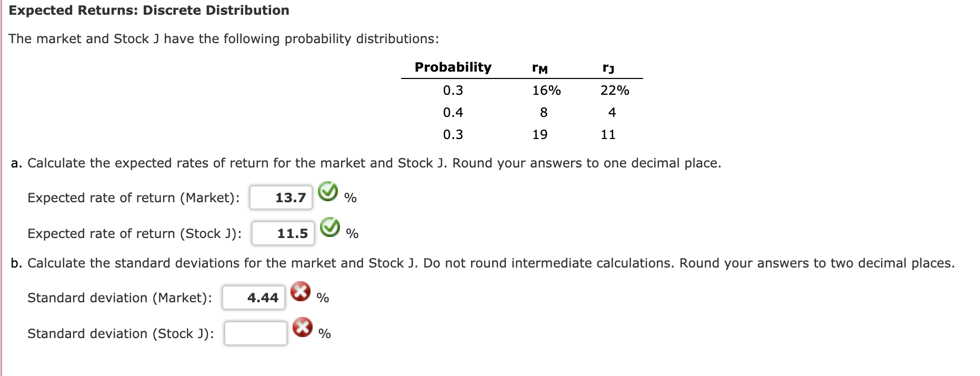Select the input field containing 13.7
This screenshot has width=980, height=376.
[x=281, y=198]
